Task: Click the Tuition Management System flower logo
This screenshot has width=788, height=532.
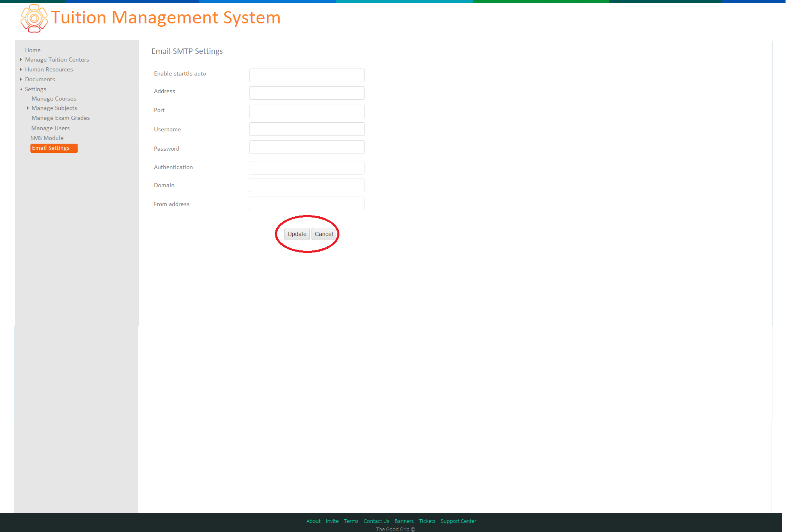Action: [34, 18]
